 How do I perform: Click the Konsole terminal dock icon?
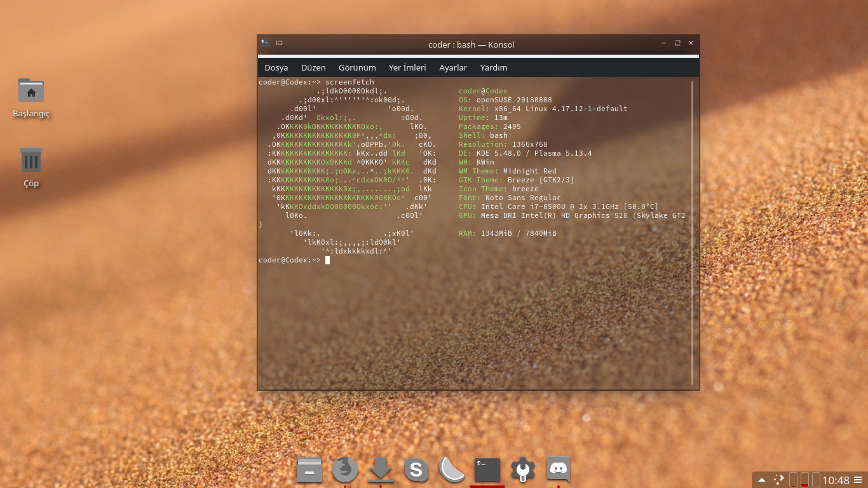[487, 470]
